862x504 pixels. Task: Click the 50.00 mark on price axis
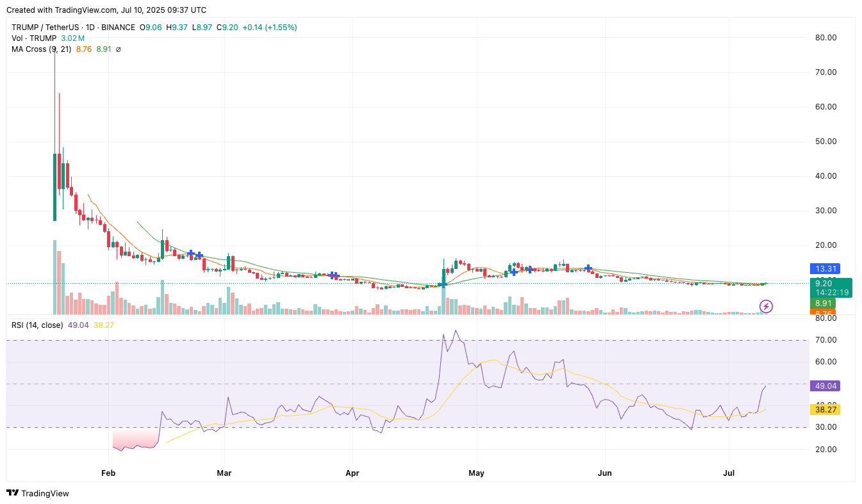(x=824, y=142)
